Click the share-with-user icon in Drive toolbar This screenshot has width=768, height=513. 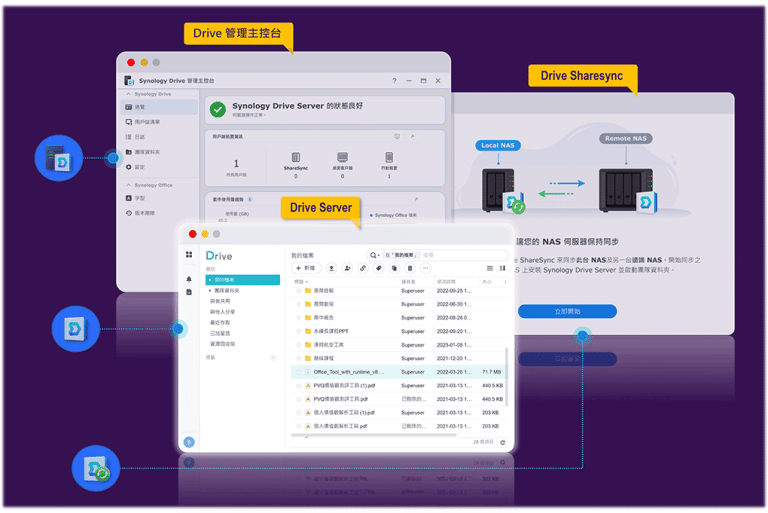click(347, 268)
